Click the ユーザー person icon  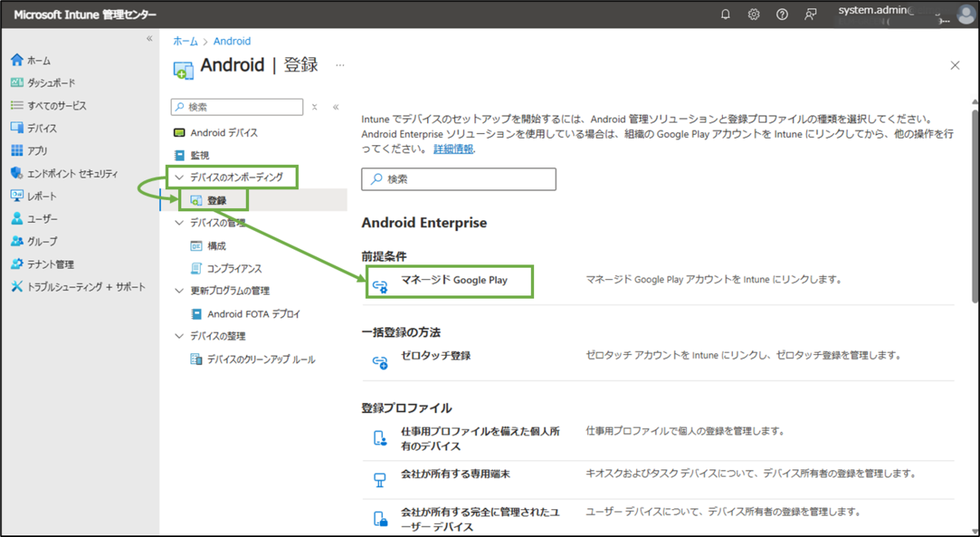(17, 219)
